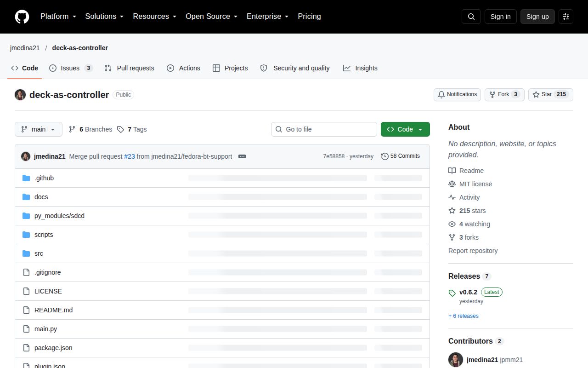Open the .gitignore file
The height and width of the screenshot is (368, 588).
[x=48, y=272]
